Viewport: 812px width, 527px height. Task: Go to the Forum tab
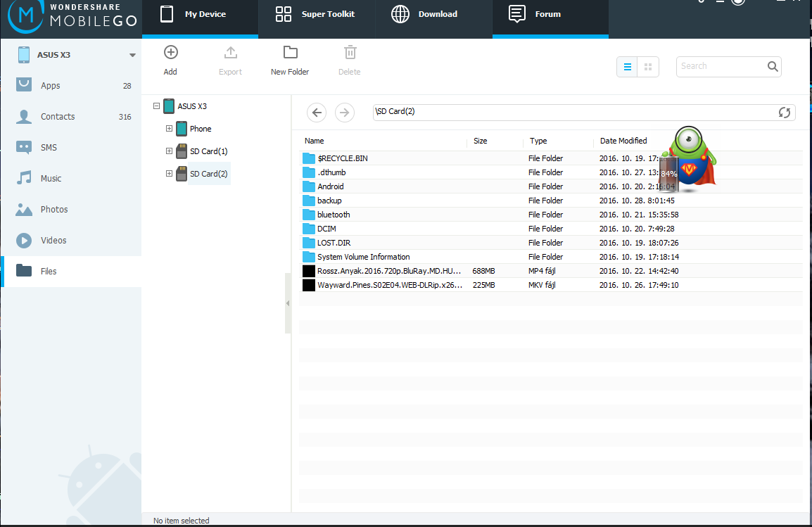point(550,18)
